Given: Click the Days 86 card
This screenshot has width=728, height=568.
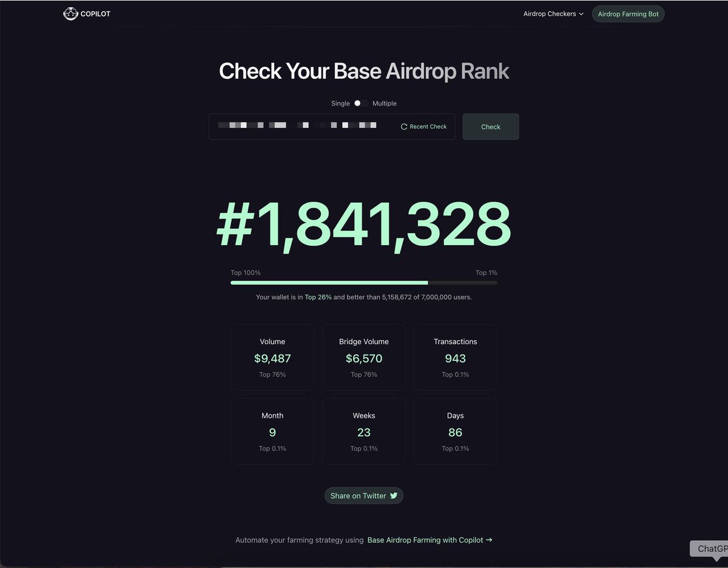Looking at the screenshot, I should tap(456, 431).
